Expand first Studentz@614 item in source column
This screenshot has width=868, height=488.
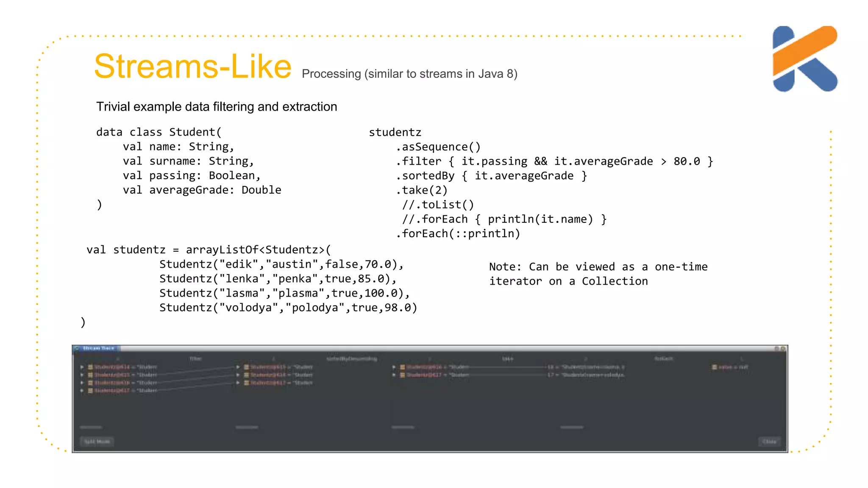click(x=82, y=367)
